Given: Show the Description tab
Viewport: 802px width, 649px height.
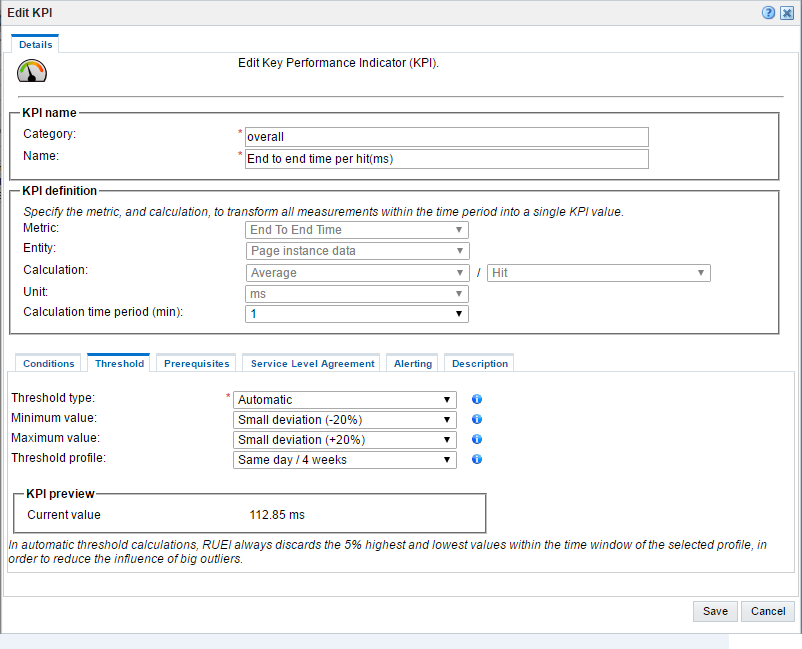Looking at the screenshot, I should (480, 364).
